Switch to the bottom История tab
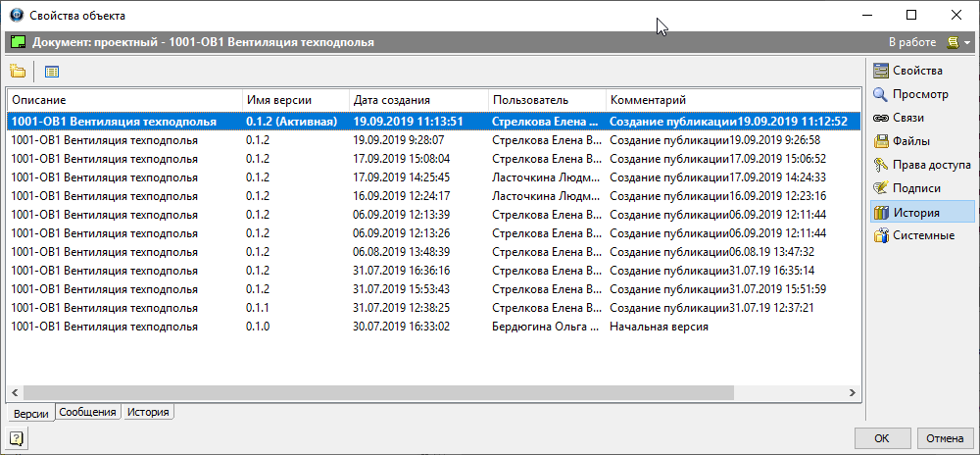 pyautogui.click(x=148, y=413)
